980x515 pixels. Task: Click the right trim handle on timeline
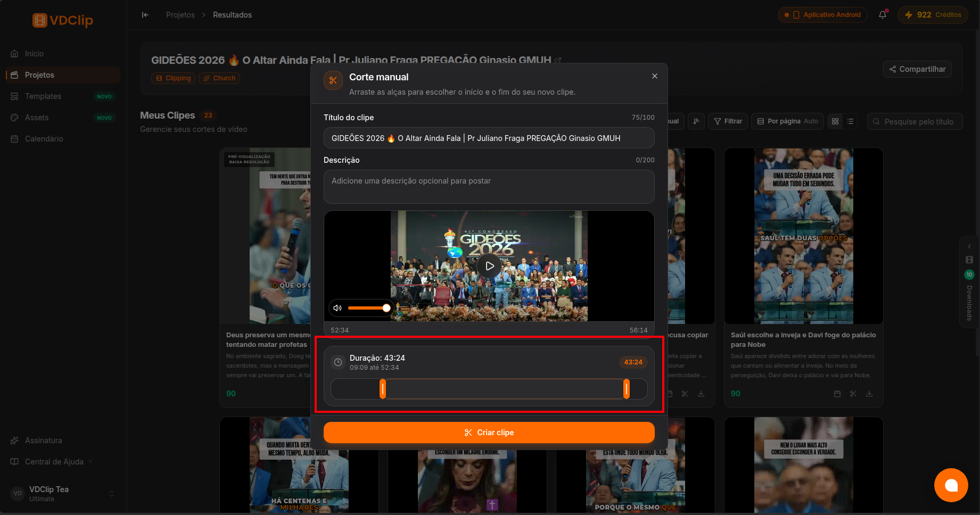[x=627, y=389]
